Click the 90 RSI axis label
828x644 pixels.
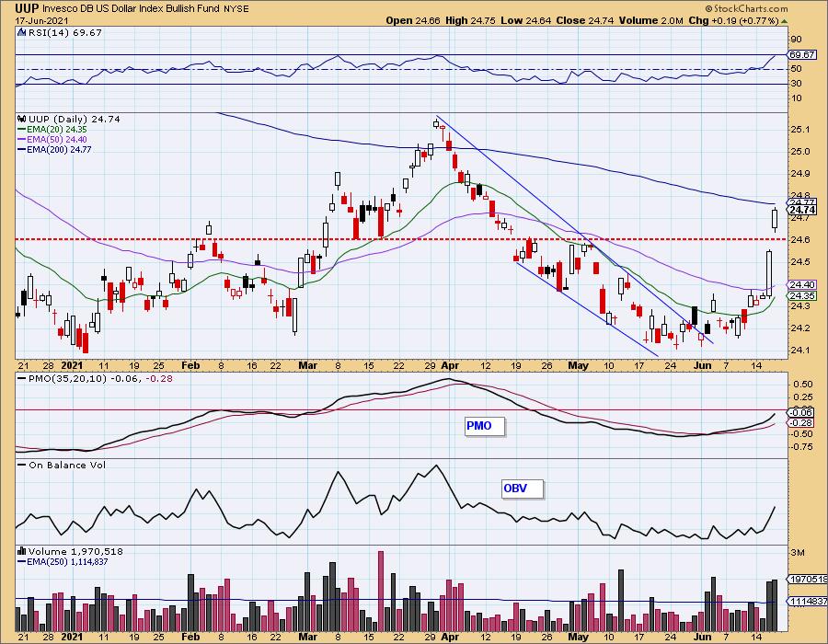[797, 40]
